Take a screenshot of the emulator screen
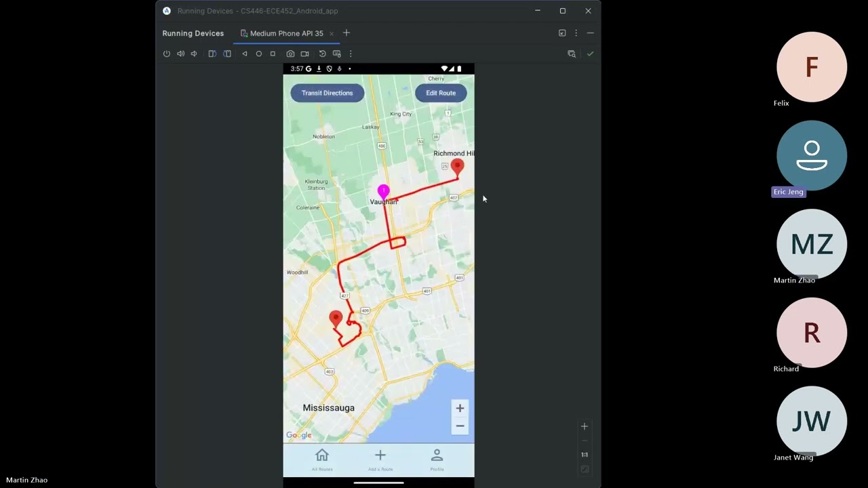868x488 pixels. pos(290,54)
